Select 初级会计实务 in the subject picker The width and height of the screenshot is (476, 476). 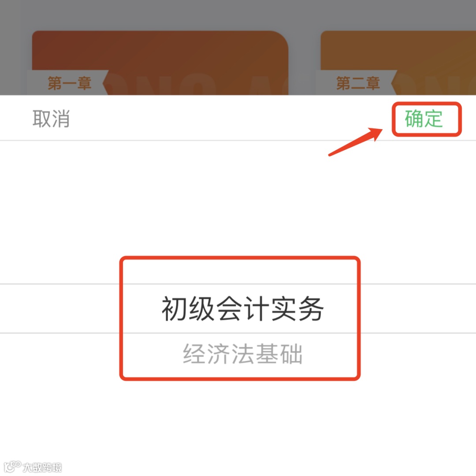(x=242, y=309)
